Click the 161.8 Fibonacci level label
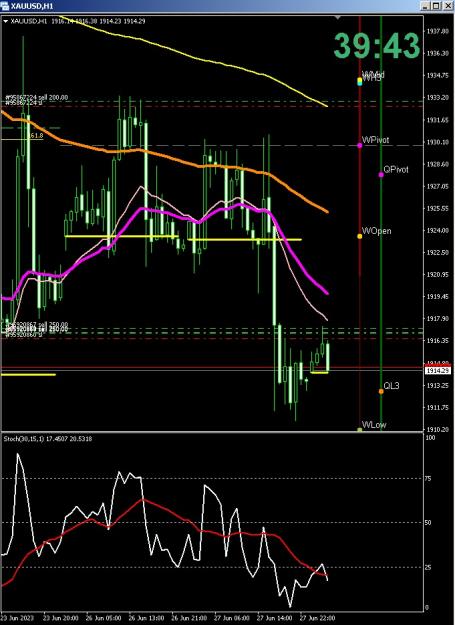The image size is (455, 625). point(36,136)
